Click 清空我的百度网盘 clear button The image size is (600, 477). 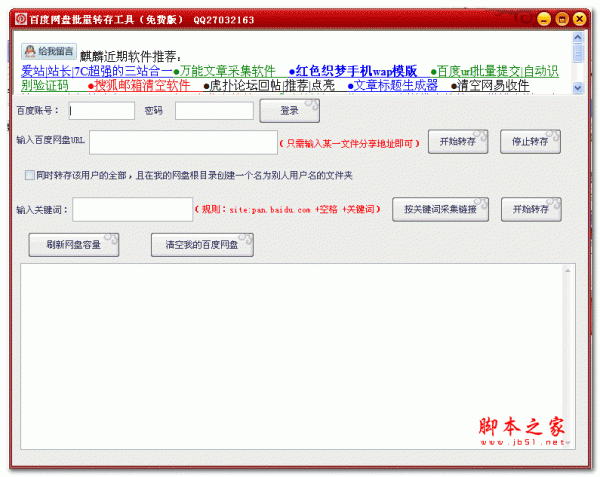202,244
